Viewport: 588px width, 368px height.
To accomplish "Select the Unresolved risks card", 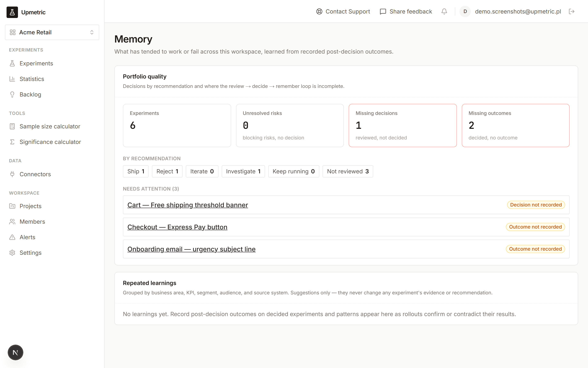I will (290, 126).
